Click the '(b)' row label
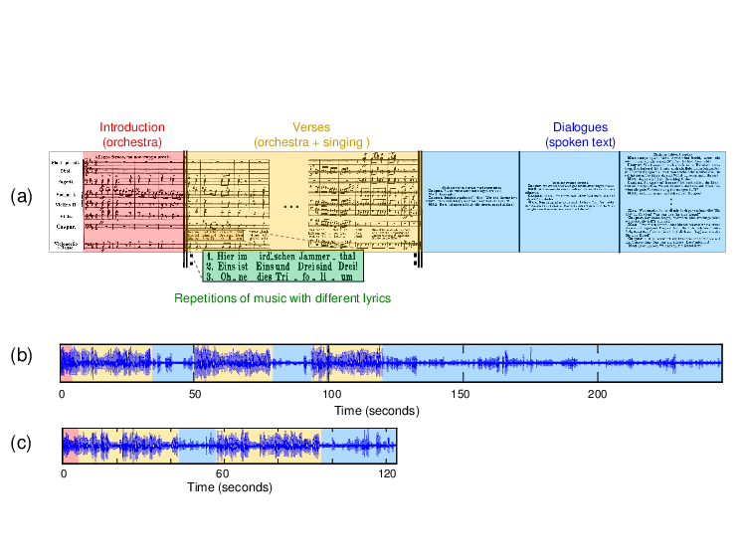The width and height of the screenshot is (746, 560). pyautogui.click(x=21, y=355)
